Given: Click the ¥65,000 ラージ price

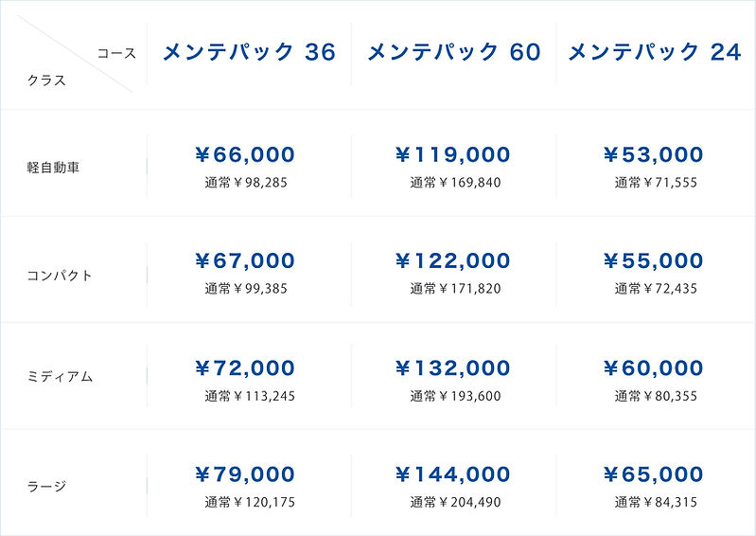Looking at the screenshot, I should (653, 474).
